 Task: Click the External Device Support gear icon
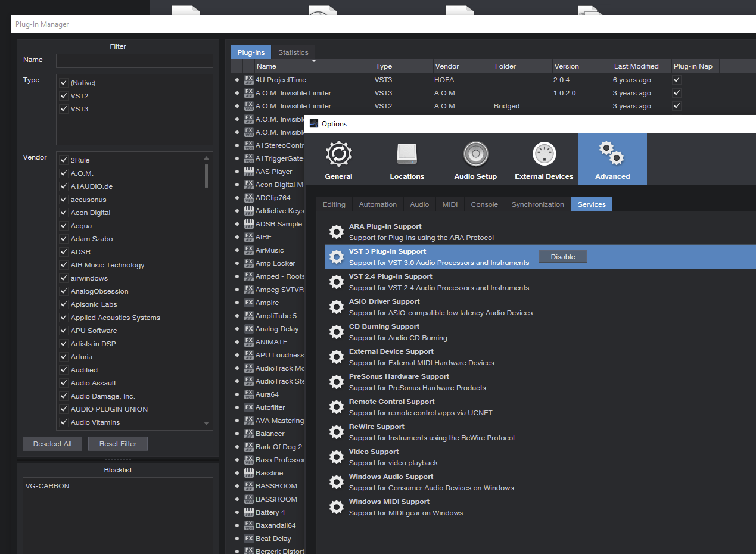tap(337, 357)
